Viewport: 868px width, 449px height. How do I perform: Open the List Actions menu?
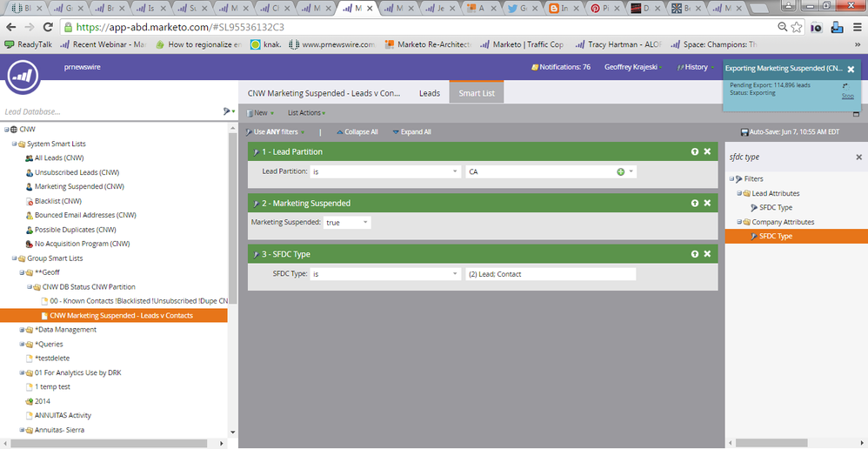tap(306, 113)
